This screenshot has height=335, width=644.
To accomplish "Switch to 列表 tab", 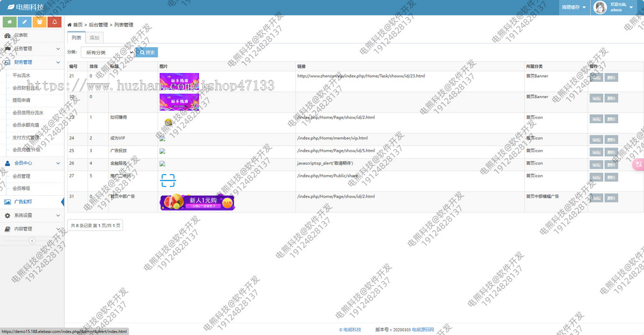I will click(x=76, y=38).
